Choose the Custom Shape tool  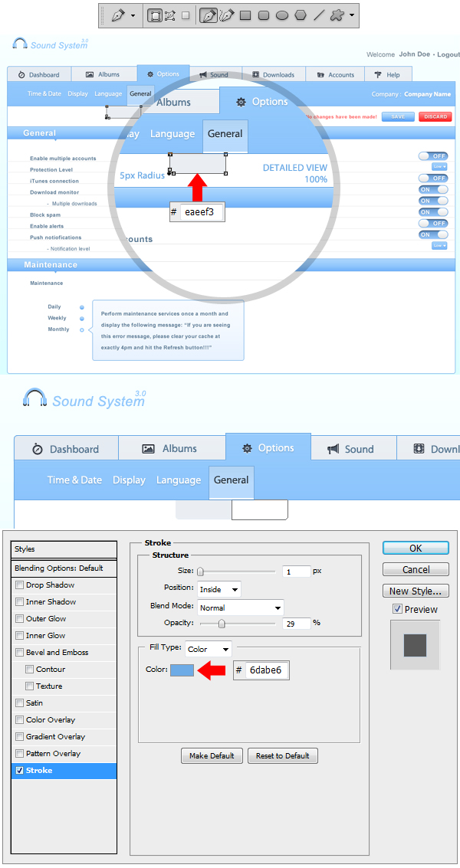click(x=337, y=15)
